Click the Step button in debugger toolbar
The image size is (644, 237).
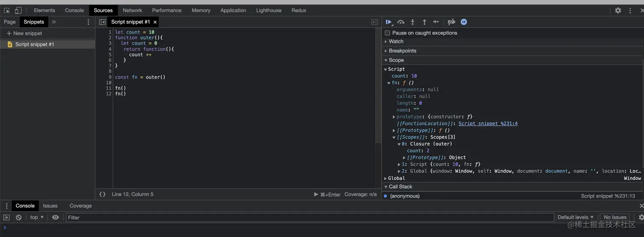436,22
